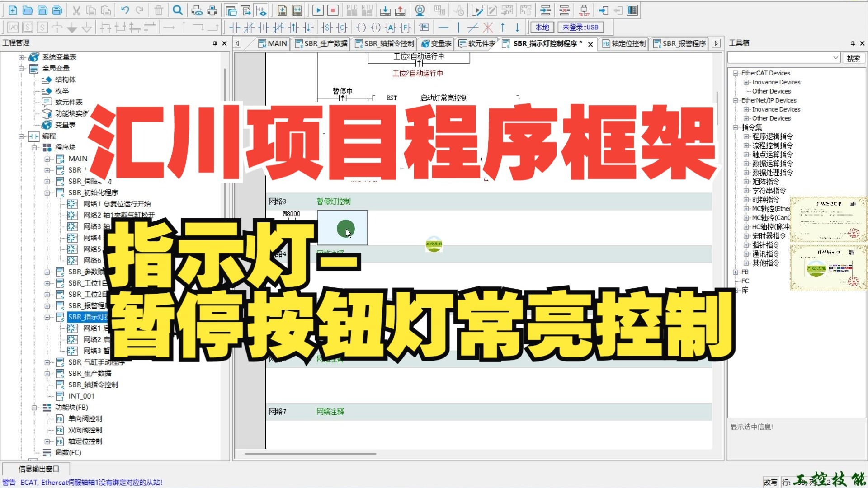Insert a parallel normally open contact
868x488 pixels.
(x=264, y=28)
